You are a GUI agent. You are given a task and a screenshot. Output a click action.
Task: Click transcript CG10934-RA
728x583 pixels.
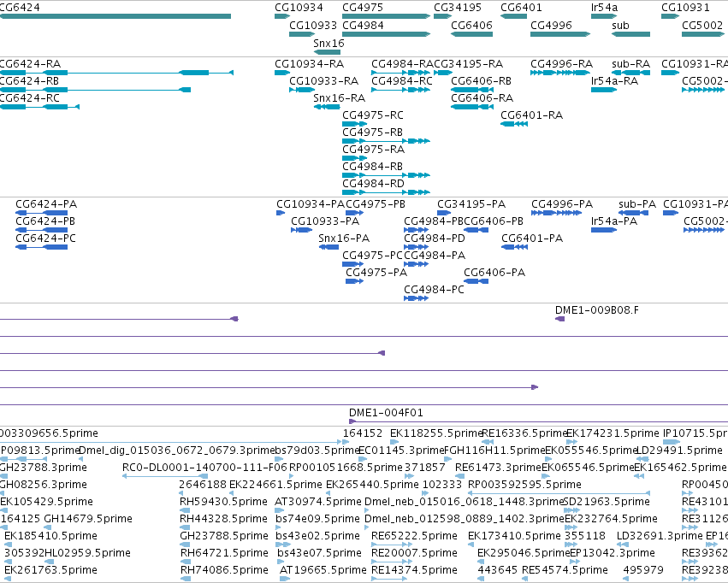coord(282,73)
